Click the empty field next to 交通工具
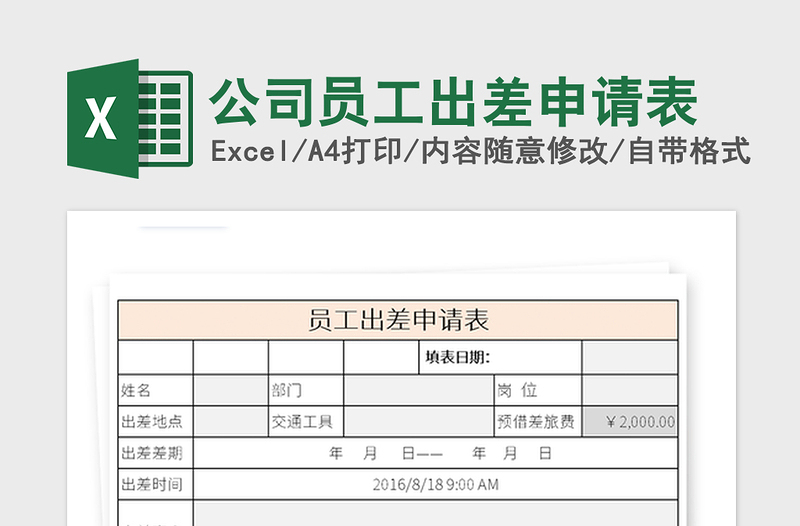The height and width of the screenshot is (526, 800). tap(417, 422)
